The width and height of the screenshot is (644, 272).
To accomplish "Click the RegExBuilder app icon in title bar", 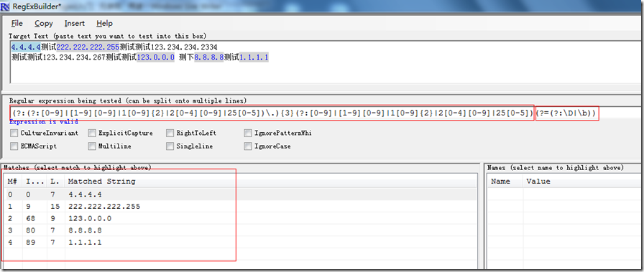I will [x=5, y=6].
